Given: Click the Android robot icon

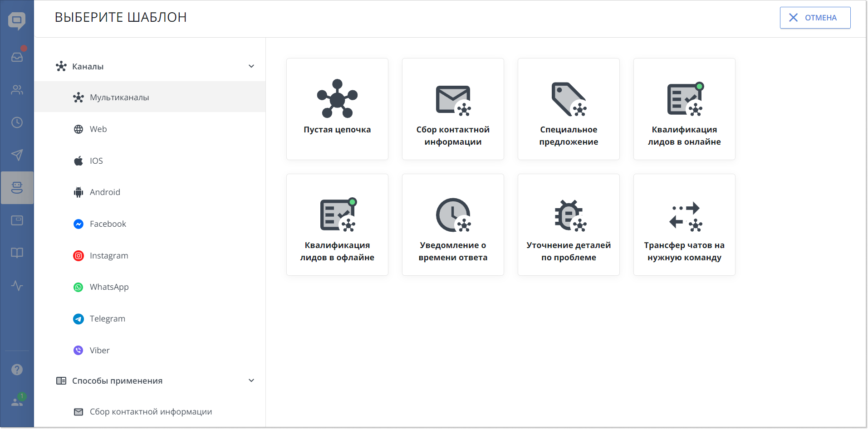Looking at the screenshot, I should pyautogui.click(x=78, y=192).
